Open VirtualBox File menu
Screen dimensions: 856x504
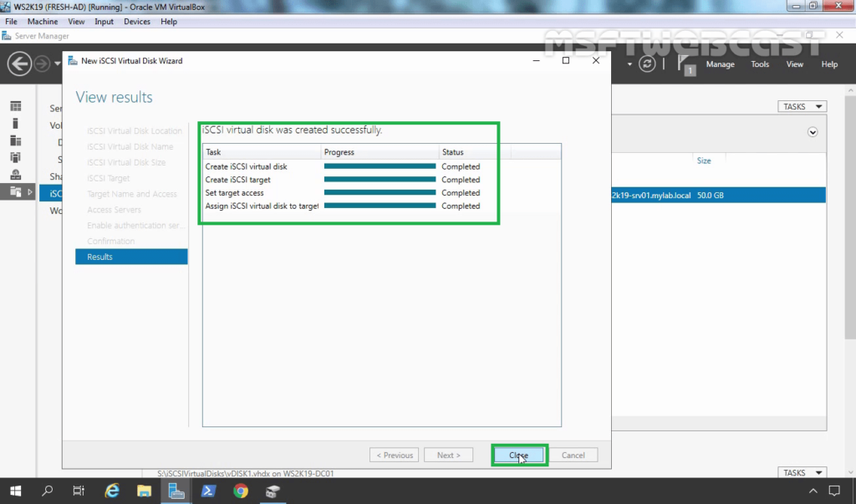pos(11,21)
